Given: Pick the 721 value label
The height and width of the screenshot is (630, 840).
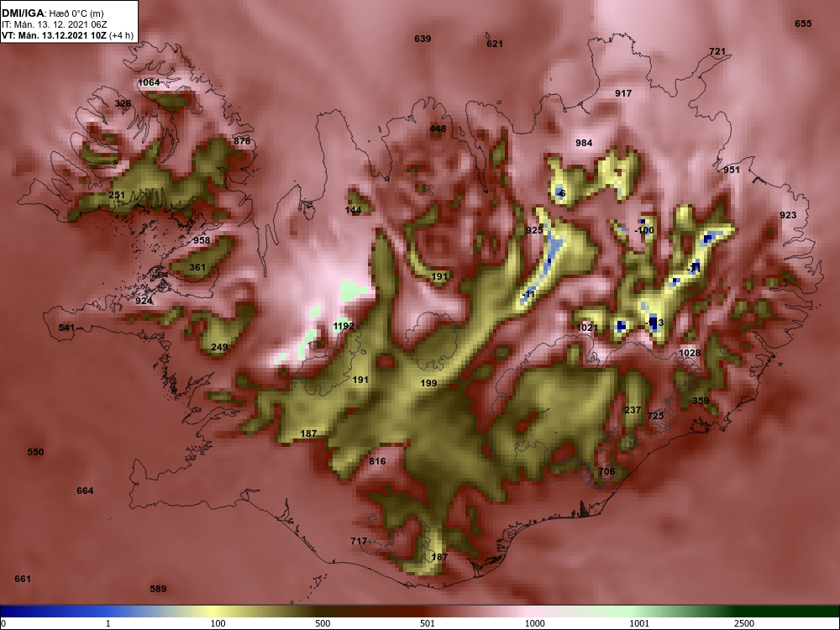Looking at the screenshot, I should 717,52.
